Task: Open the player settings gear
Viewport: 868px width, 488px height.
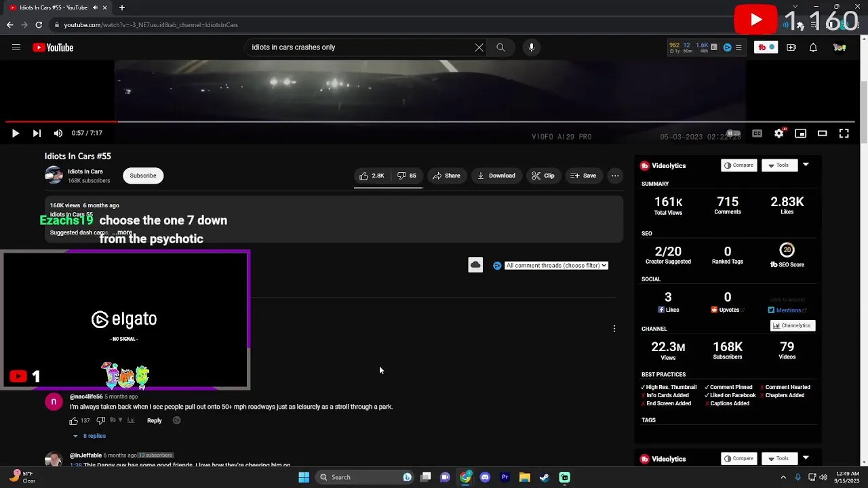Action: [778, 134]
